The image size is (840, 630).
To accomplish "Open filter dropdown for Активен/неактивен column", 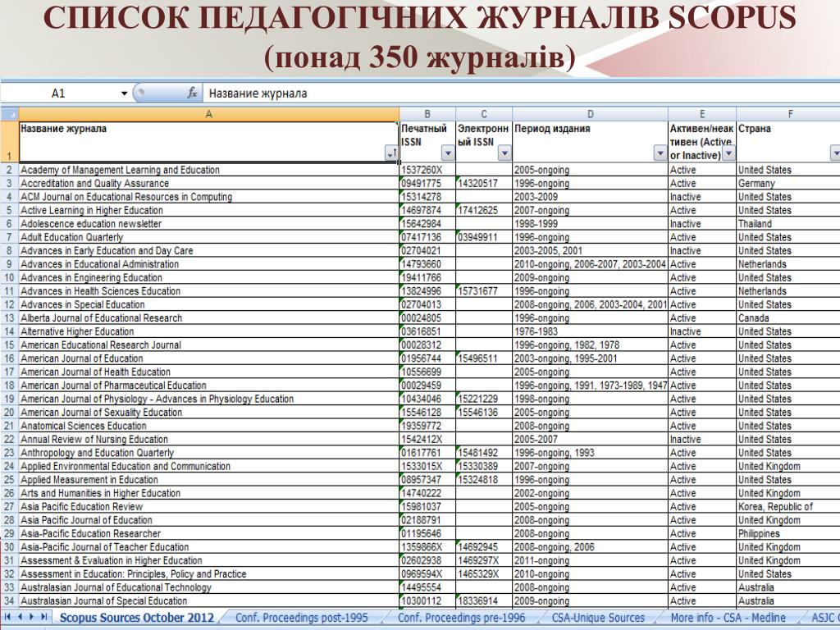I will click(728, 153).
